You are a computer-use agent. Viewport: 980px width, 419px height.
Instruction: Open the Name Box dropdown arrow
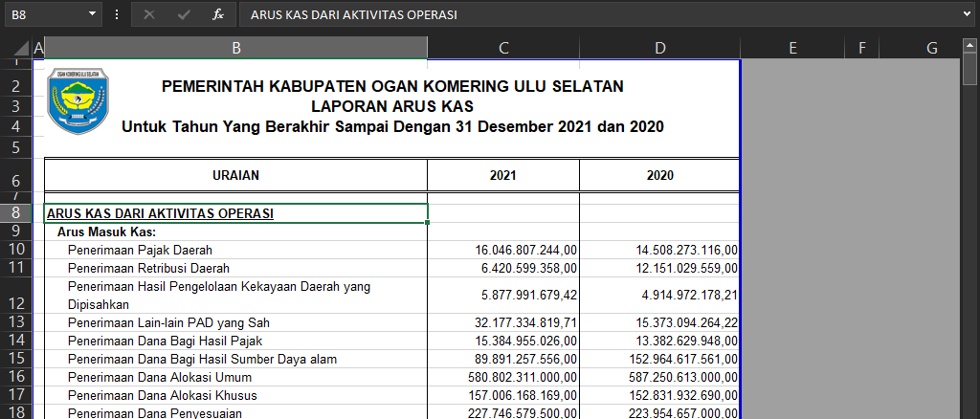click(93, 14)
